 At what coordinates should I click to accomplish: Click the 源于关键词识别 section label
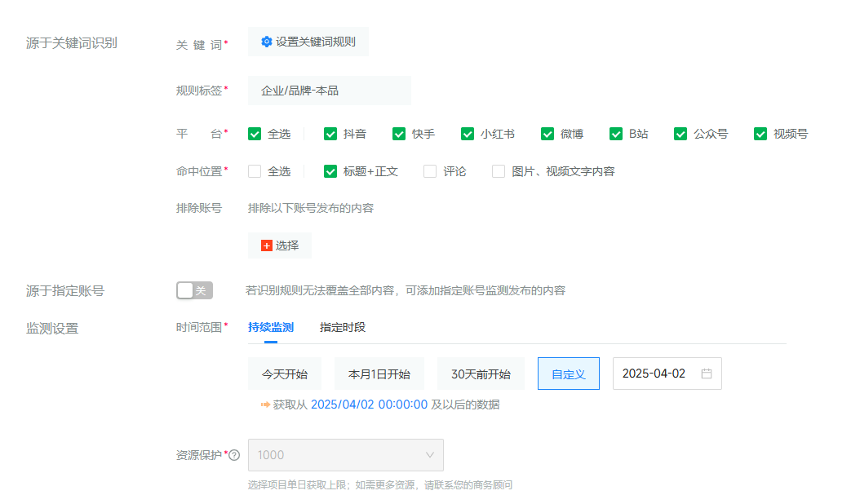click(x=71, y=43)
